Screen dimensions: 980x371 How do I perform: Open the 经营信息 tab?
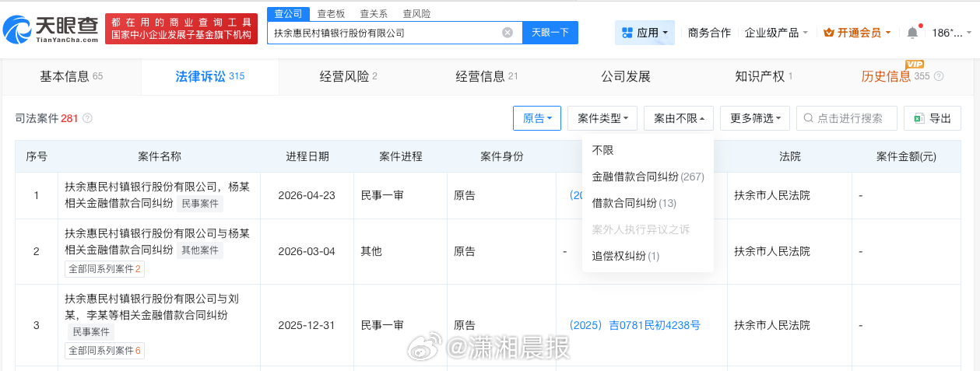coord(486,76)
